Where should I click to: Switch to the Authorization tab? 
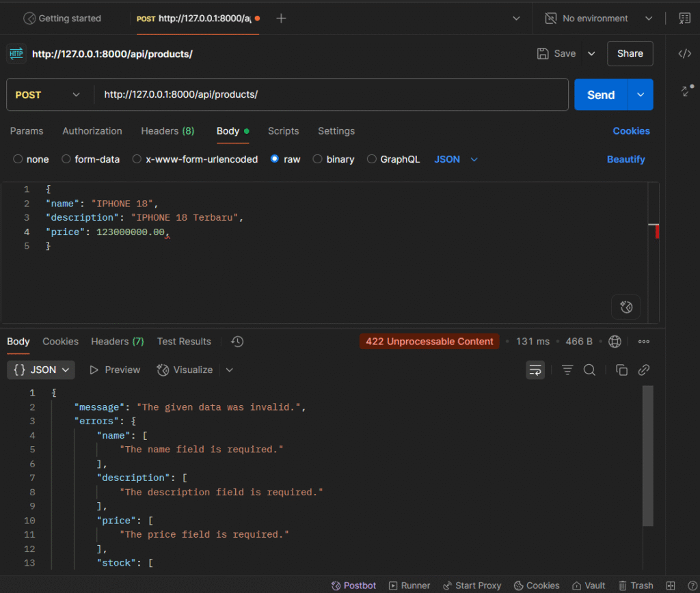[x=92, y=131]
